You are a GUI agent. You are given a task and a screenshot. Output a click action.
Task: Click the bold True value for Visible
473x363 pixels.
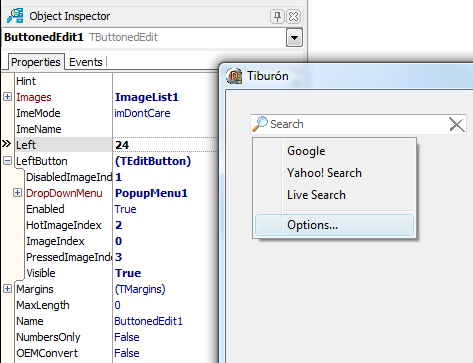128,273
